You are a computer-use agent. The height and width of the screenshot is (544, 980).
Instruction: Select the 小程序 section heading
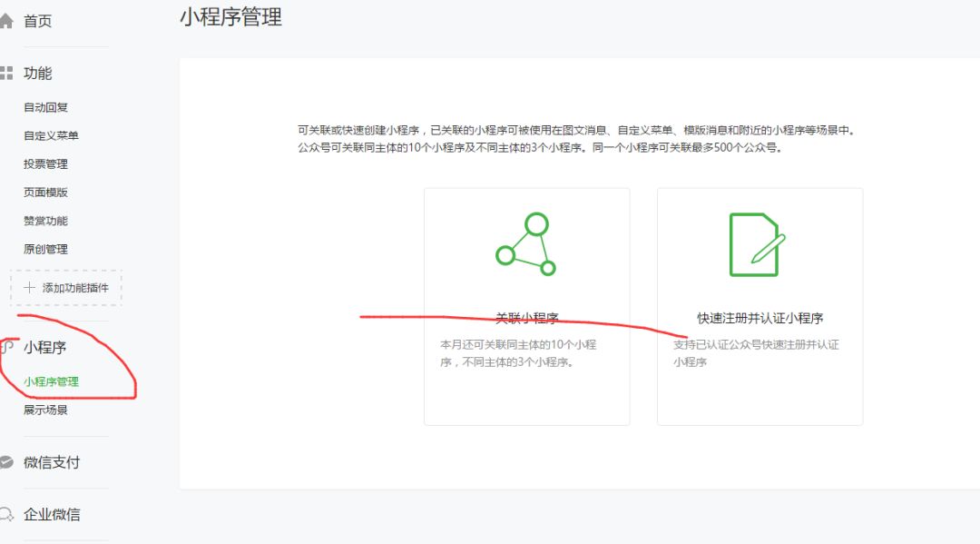pos(45,348)
